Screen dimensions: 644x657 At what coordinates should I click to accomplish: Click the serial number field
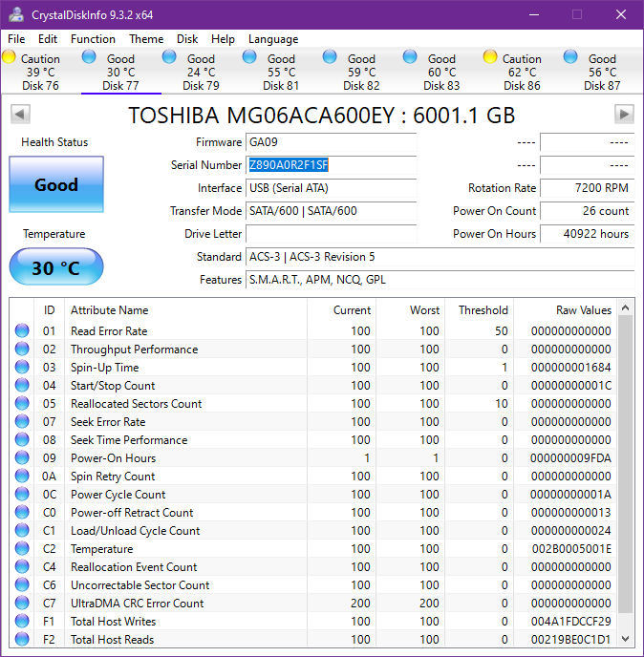(x=331, y=165)
